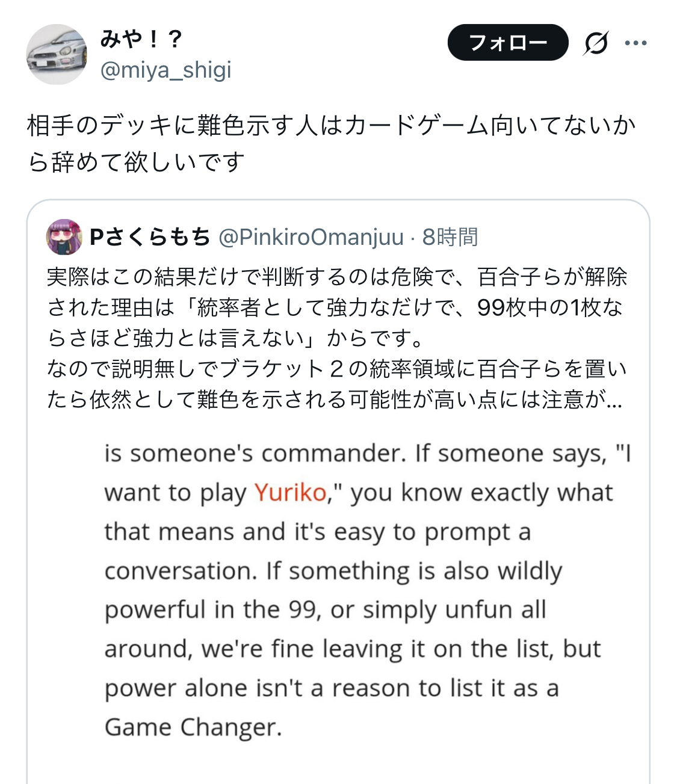Open the @PinkiroOmanjuu handle
677x784 pixels.
pyautogui.click(x=311, y=237)
